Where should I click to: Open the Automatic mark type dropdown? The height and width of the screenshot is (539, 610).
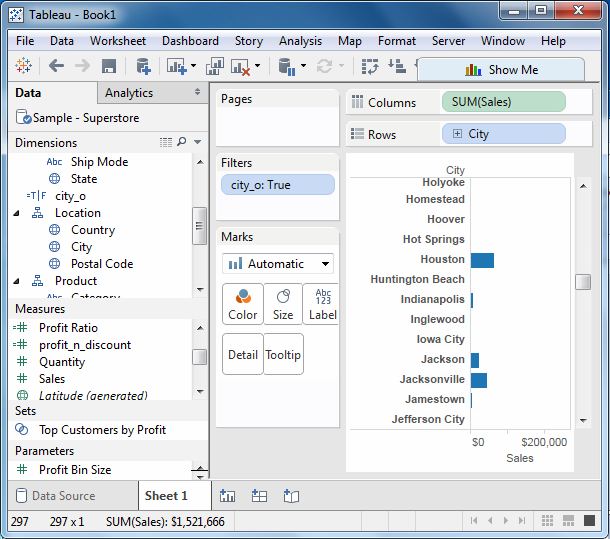[277, 264]
